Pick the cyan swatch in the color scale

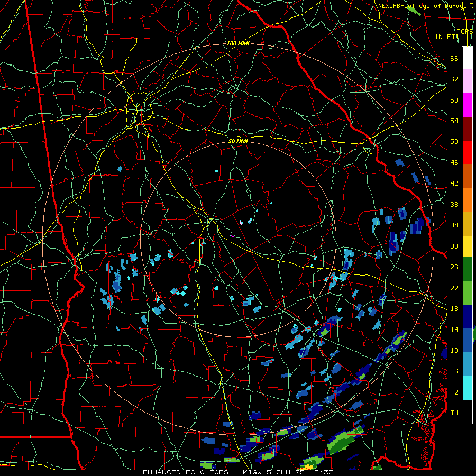467,388
